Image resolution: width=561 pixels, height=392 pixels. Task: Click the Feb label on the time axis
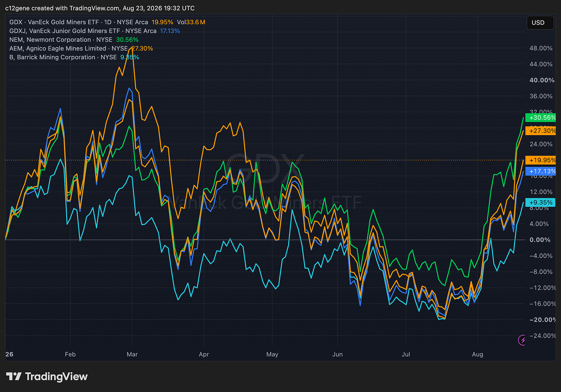(70, 354)
